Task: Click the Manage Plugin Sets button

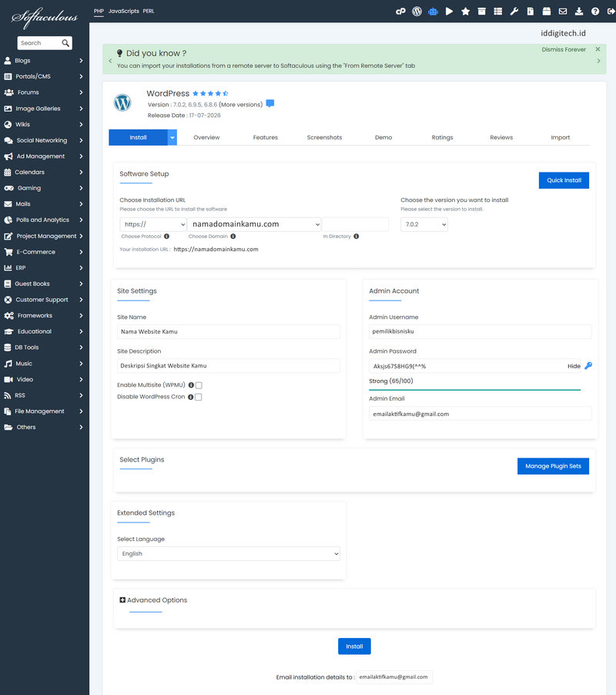Action: point(553,466)
